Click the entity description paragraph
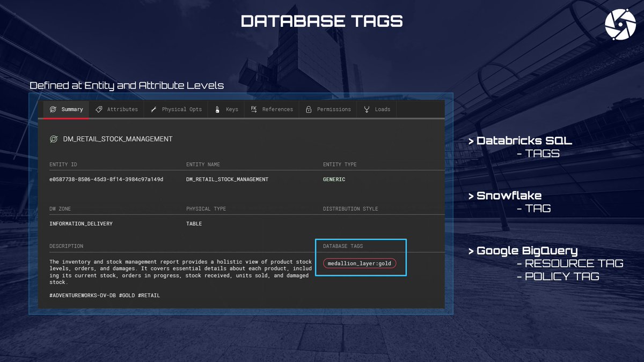Screen dimensions: 644x362 pos(180,272)
